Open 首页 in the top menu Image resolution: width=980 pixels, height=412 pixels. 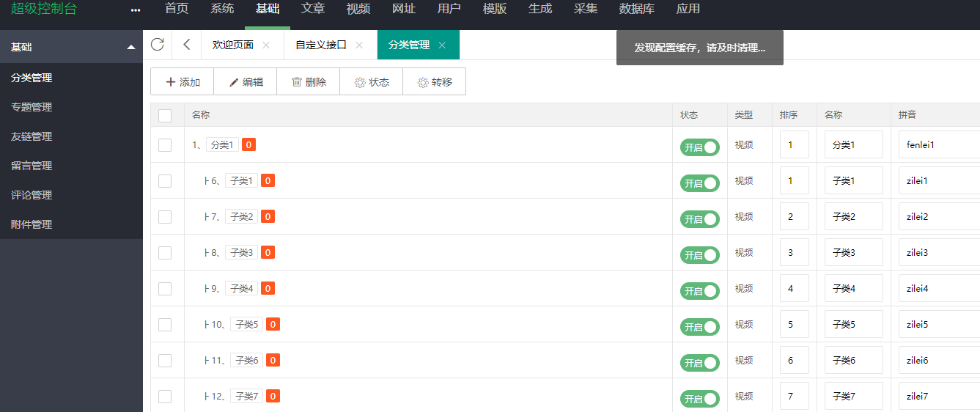point(177,9)
